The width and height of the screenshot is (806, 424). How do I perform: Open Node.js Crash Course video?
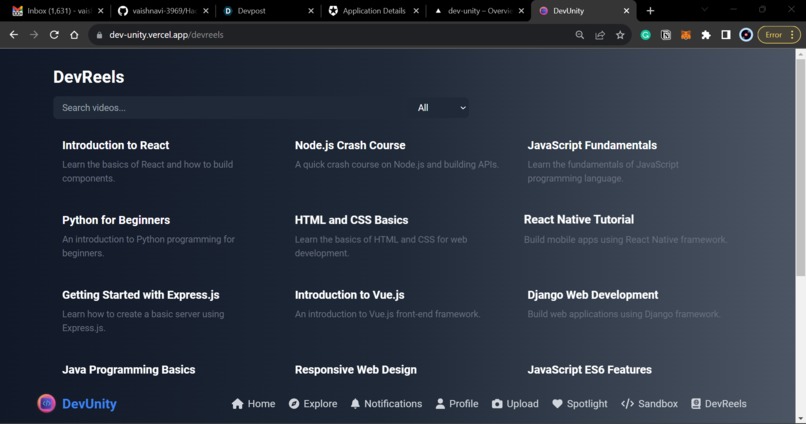click(350, 145)
